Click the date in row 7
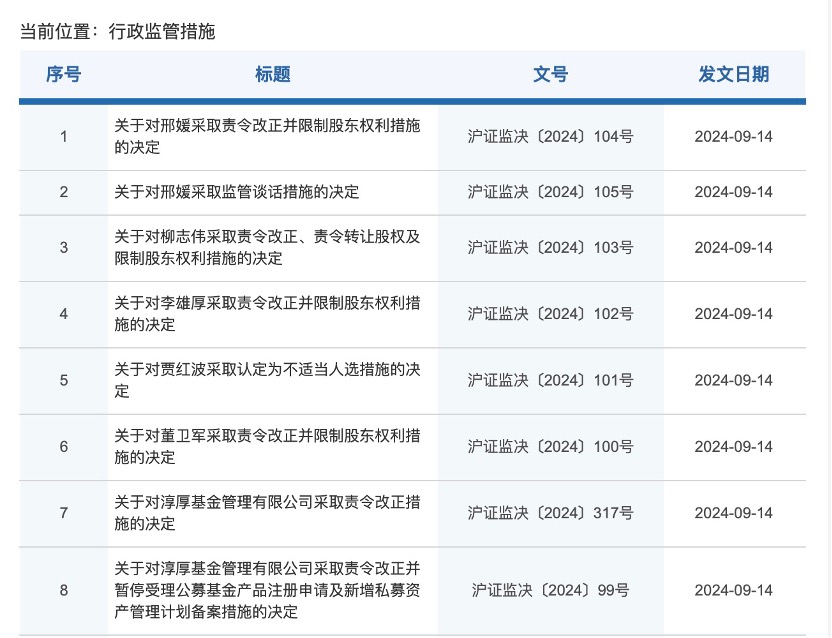The height and width of the screenshot is (638, 832). tap(734, 513)
